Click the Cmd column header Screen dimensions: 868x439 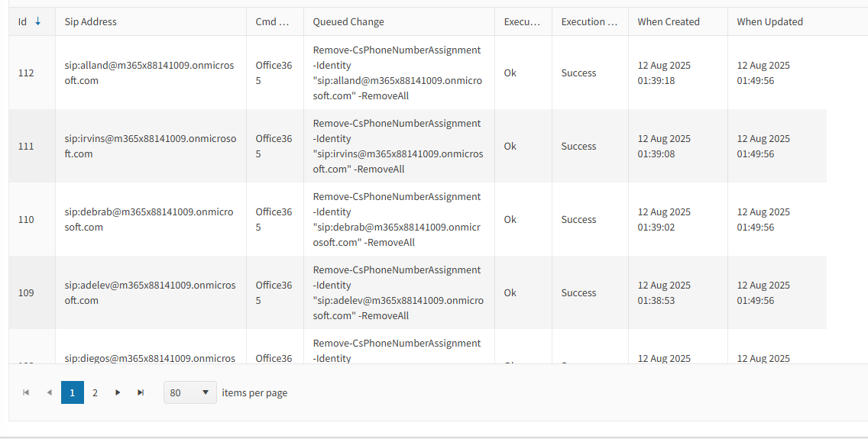tap(273, 21)
